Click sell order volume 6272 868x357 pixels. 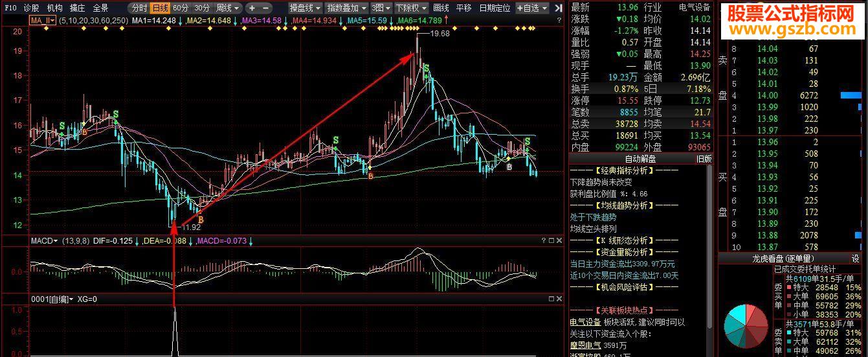808,95
